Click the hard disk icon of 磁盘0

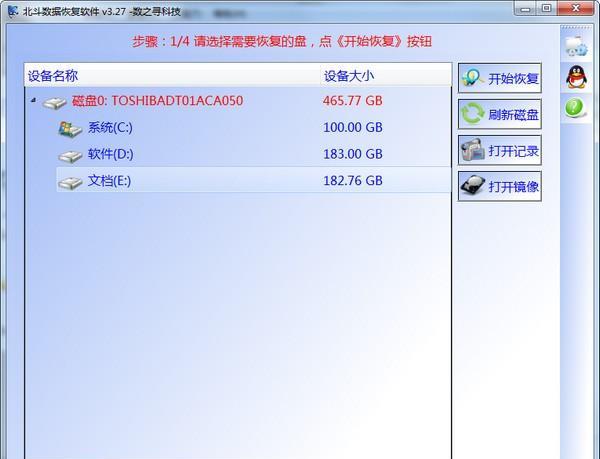55,103
